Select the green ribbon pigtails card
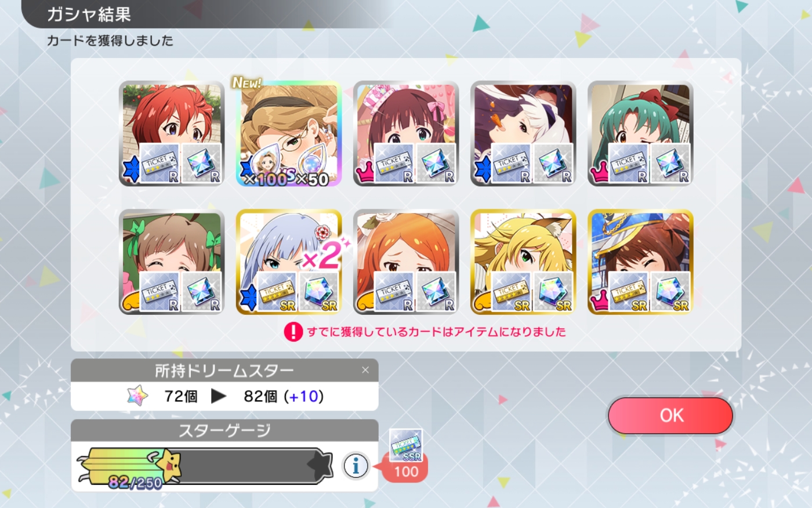Screen dimensions: 812x508 [x=172, y=262]
